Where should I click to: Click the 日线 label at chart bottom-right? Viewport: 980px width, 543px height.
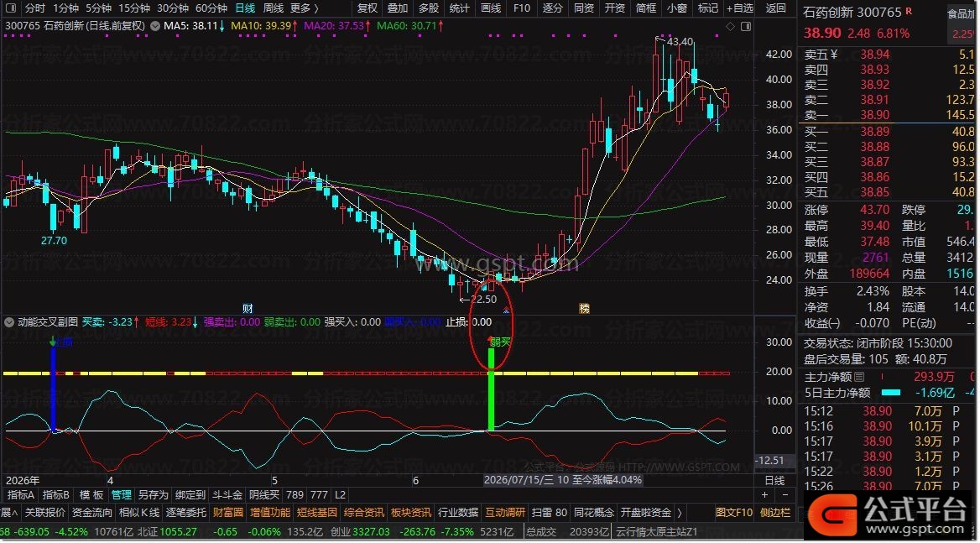click(x=775, y=481)
